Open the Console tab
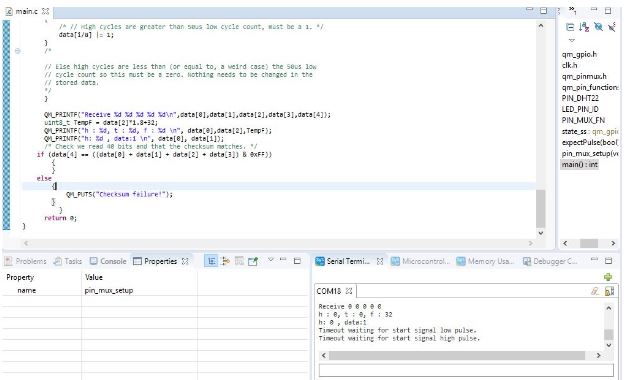 [x=108, y=261]
